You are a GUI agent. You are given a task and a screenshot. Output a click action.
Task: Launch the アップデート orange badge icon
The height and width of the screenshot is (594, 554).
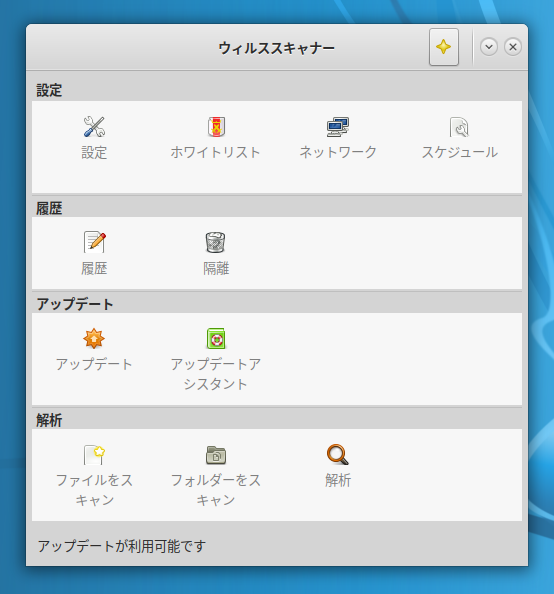click(x=94, y=338)
